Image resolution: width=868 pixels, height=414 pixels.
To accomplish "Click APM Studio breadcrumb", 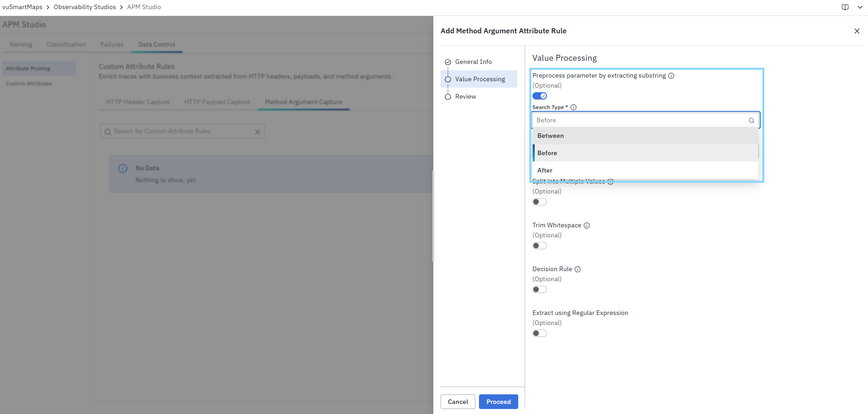I will (x=144, y=7).
